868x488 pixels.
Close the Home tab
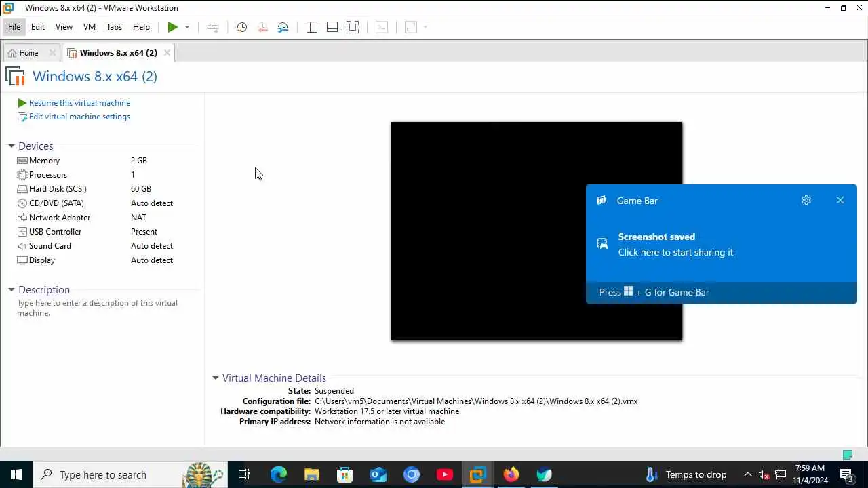52,53
